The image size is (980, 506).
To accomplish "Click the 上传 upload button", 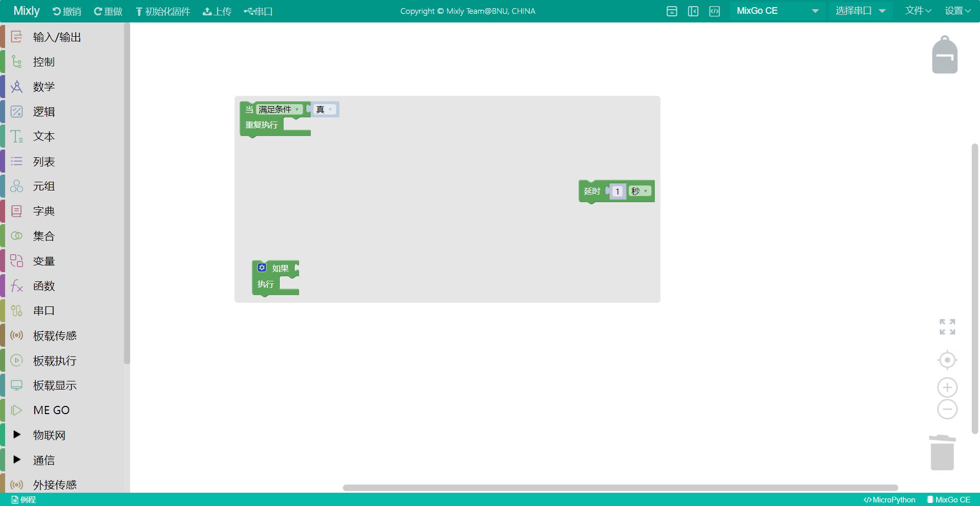I will pos(217,11).
